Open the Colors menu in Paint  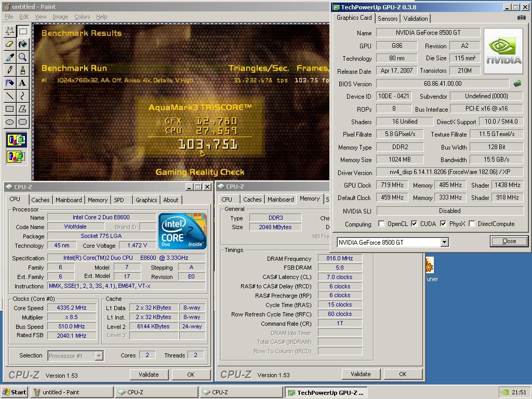point(82,17)
